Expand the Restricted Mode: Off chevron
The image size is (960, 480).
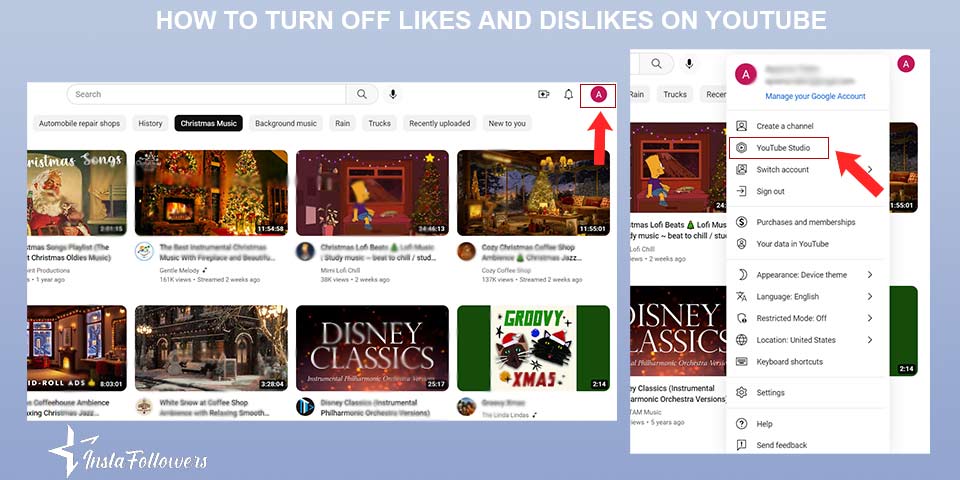coord(869,318)
